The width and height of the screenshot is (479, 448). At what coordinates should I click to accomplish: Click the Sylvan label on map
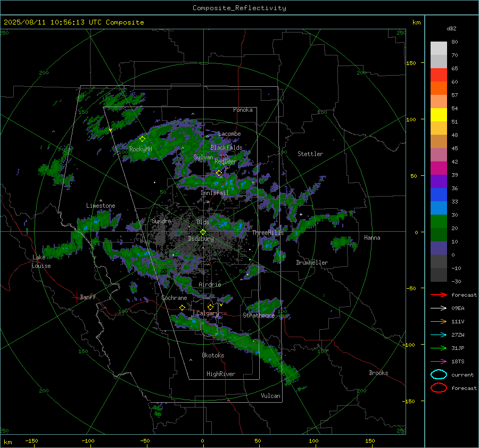point(203,157)
